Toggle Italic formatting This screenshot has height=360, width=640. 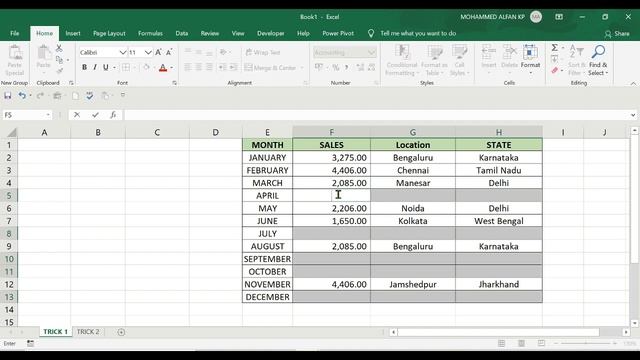95,67
